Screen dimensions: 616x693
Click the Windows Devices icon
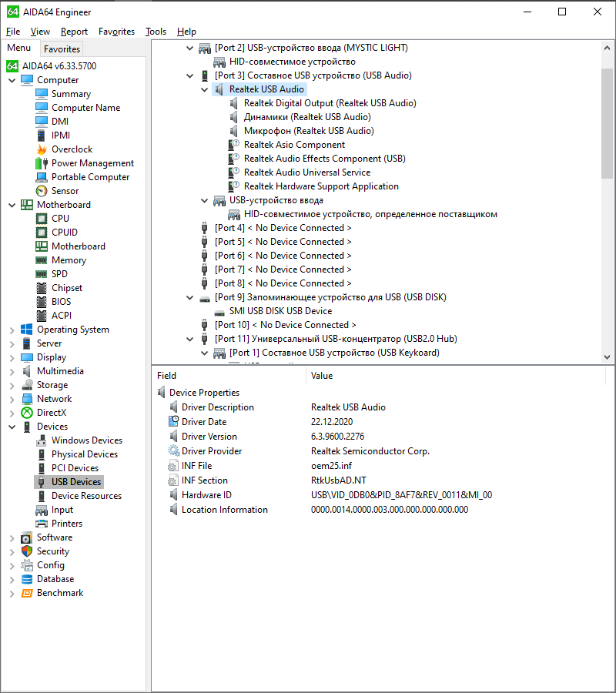pyautogui.click(x=42, y=440)
